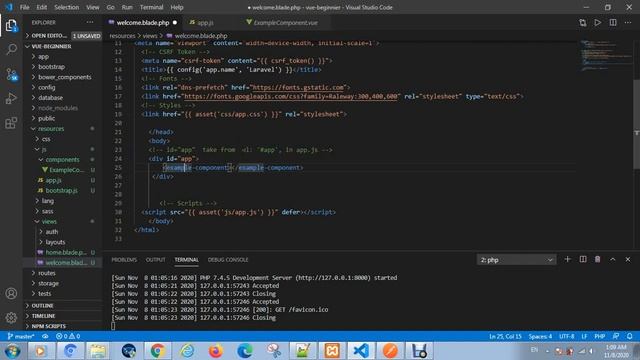Open Manage gear settings icon
The image size is (640, 360).
tap(11, 317)
